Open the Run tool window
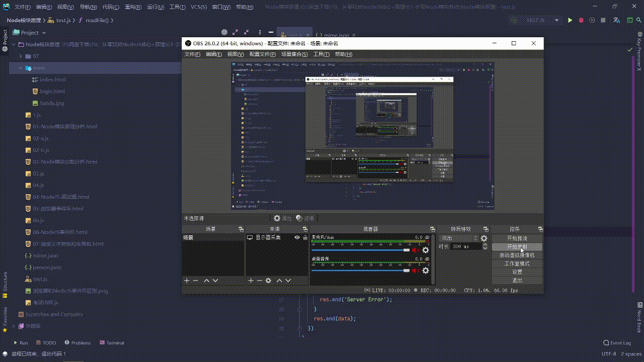Screen dimensions: 644x362 click(20, 343)
